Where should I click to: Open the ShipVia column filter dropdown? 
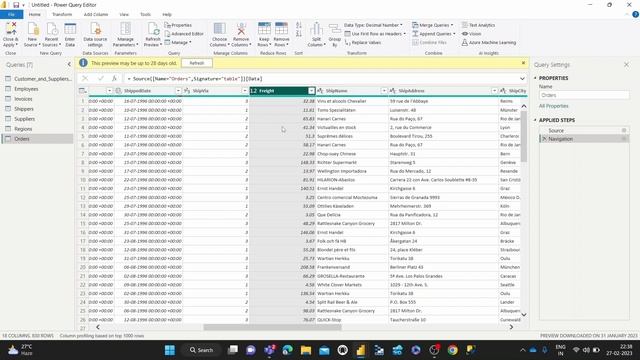tap(245, 91)
